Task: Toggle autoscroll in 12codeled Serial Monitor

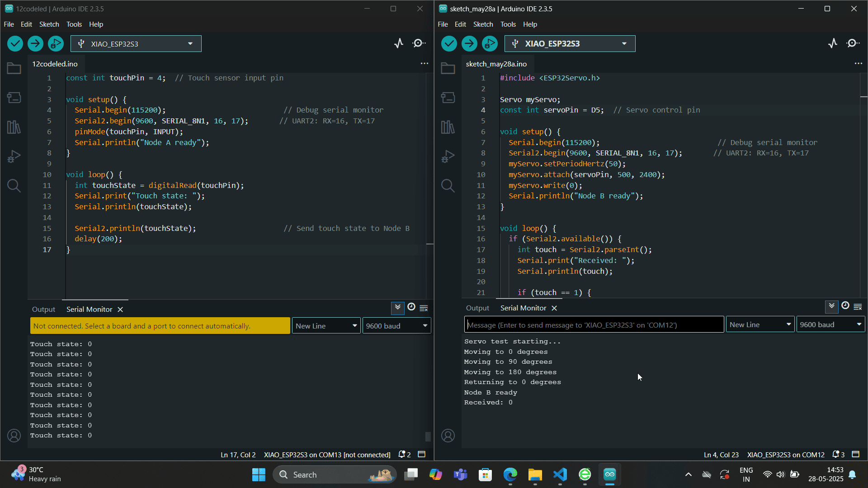Action: [397, 308]
